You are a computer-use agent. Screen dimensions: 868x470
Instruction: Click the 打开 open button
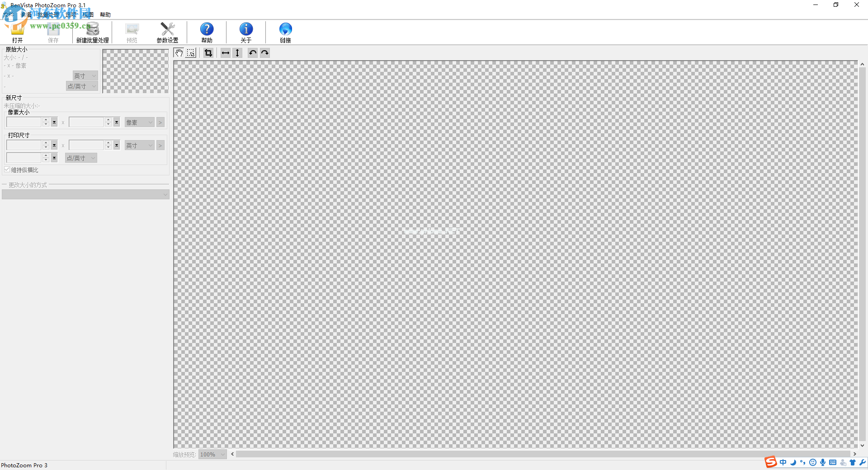coord(17,32)
